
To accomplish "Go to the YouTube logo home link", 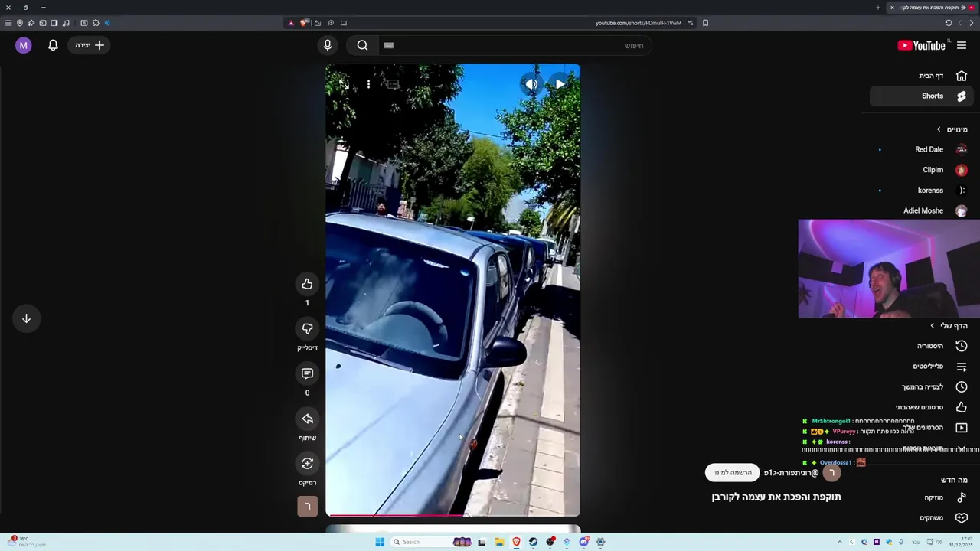I will pos(921,45).
